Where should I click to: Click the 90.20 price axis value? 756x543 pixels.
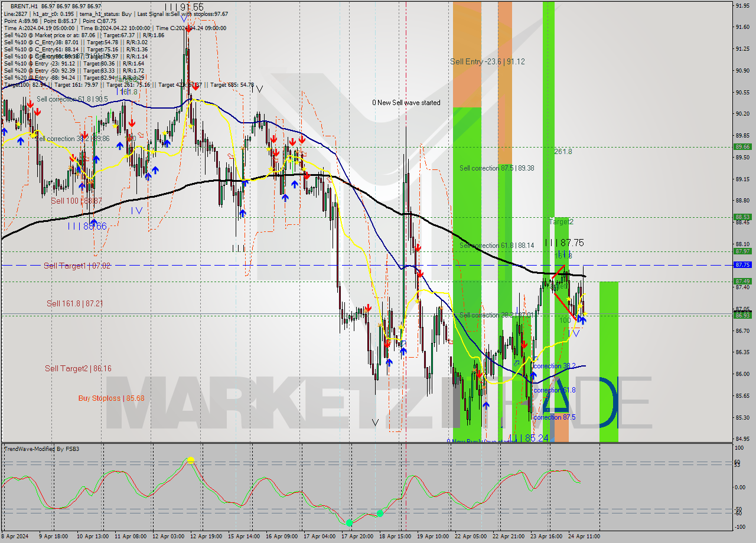(x=742, y=114)
